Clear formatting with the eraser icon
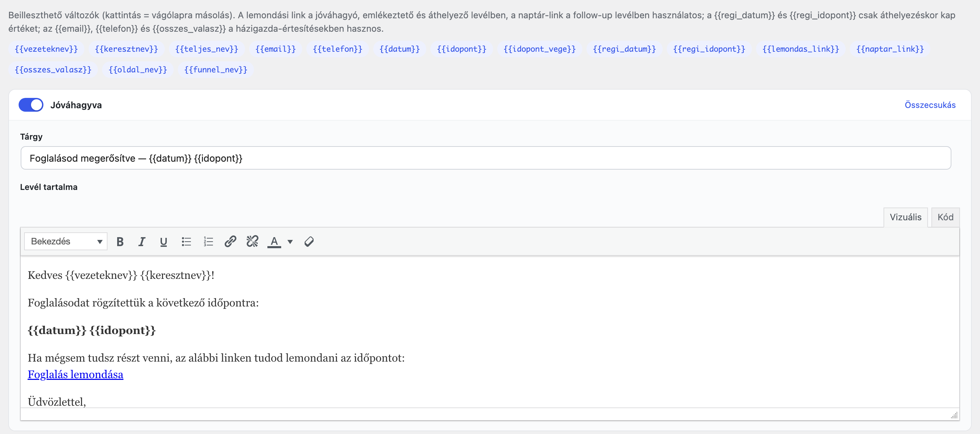The height and width of the screenshot is (434, 980). click(x=309, y=241)
